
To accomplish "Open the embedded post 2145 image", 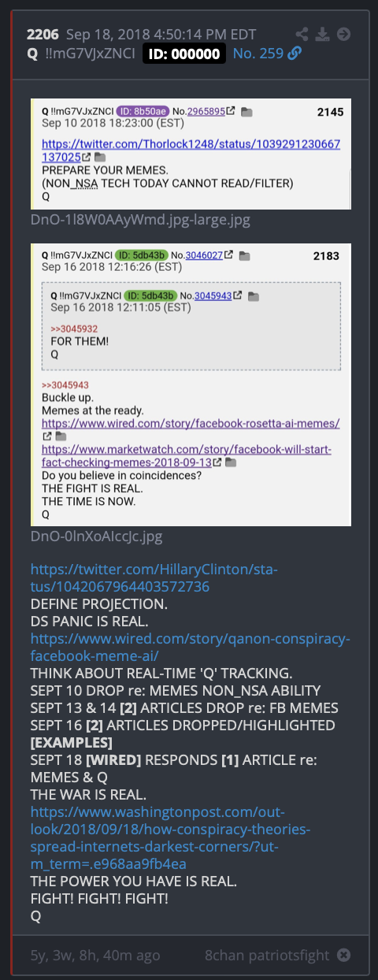I will point(191,154).
